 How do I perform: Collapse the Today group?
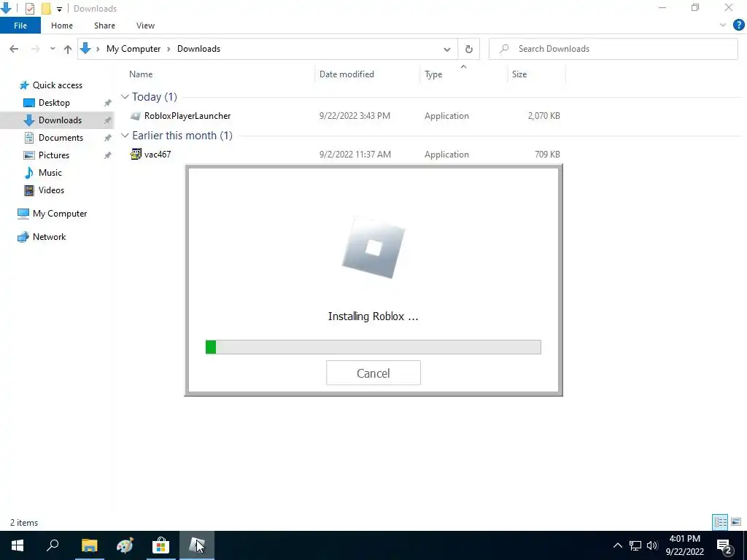tap(125, 97)
